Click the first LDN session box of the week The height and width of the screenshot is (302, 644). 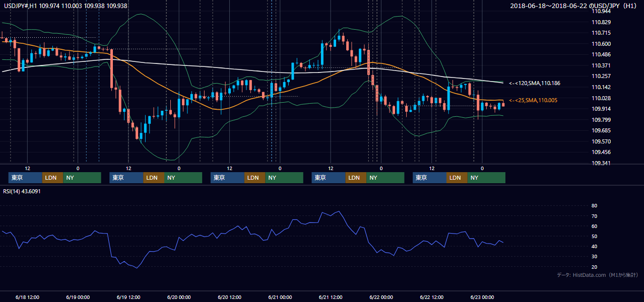pos(52,178)
